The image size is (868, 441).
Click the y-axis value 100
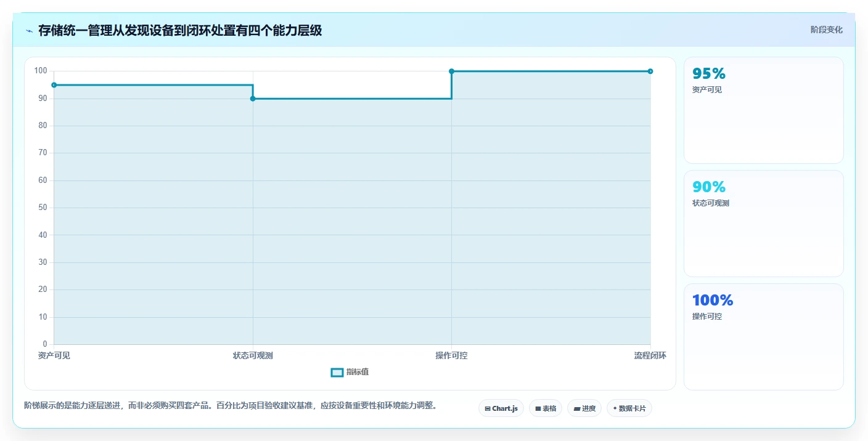tap(41, 71)
